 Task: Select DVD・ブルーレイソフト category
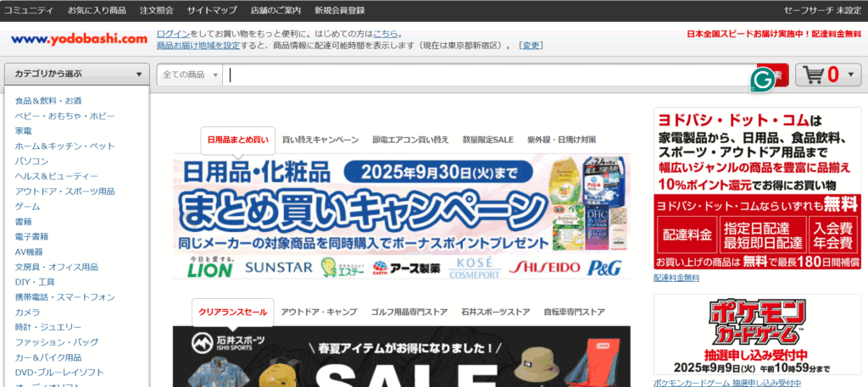tap(59, 372)
